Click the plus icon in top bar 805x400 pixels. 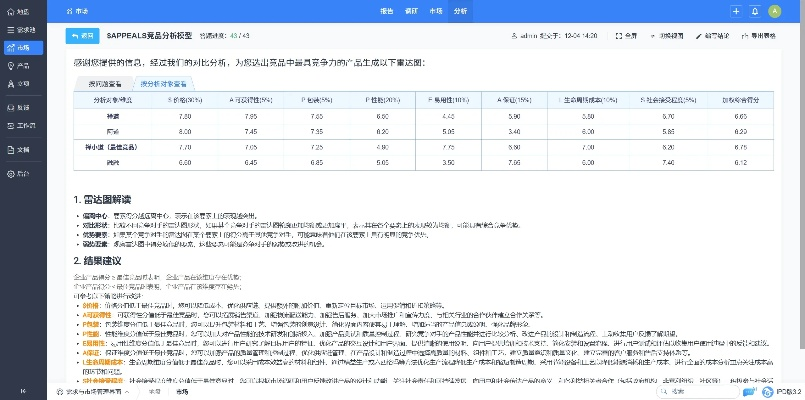736,11
